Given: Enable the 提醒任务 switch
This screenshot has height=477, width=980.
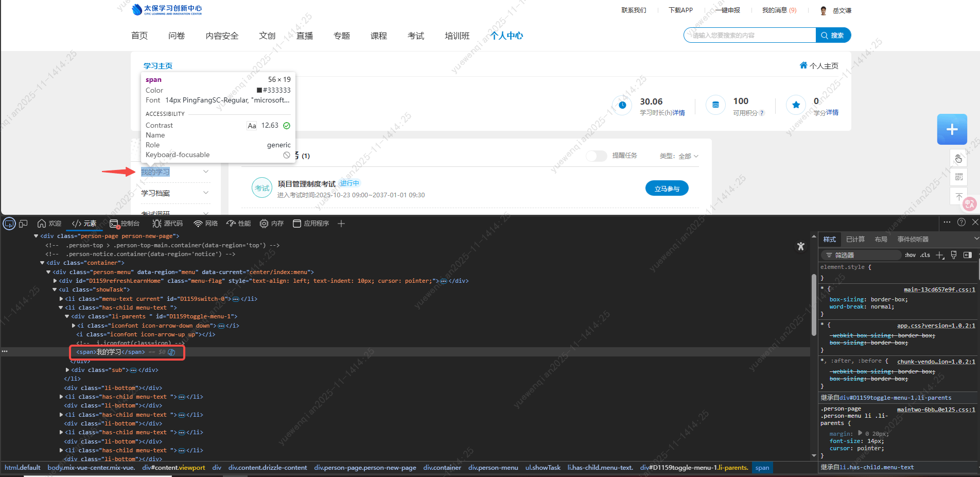Looking at the screenshot, I should (597, 156).
